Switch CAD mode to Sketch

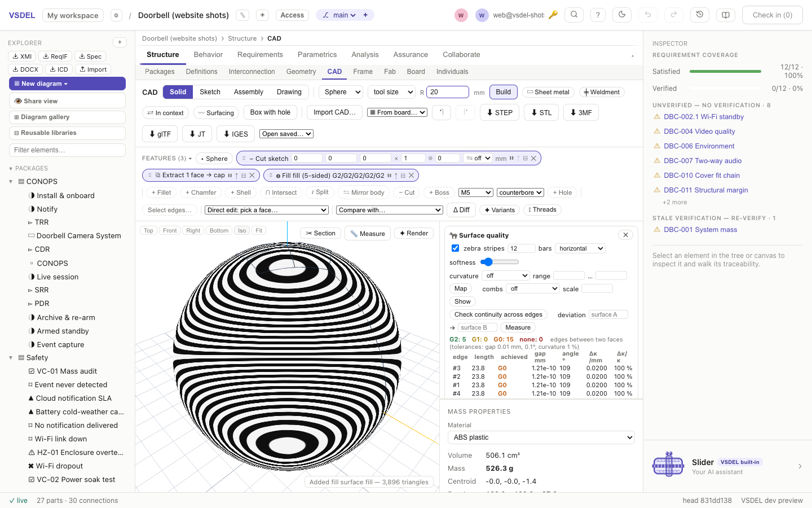pos(210,92)
